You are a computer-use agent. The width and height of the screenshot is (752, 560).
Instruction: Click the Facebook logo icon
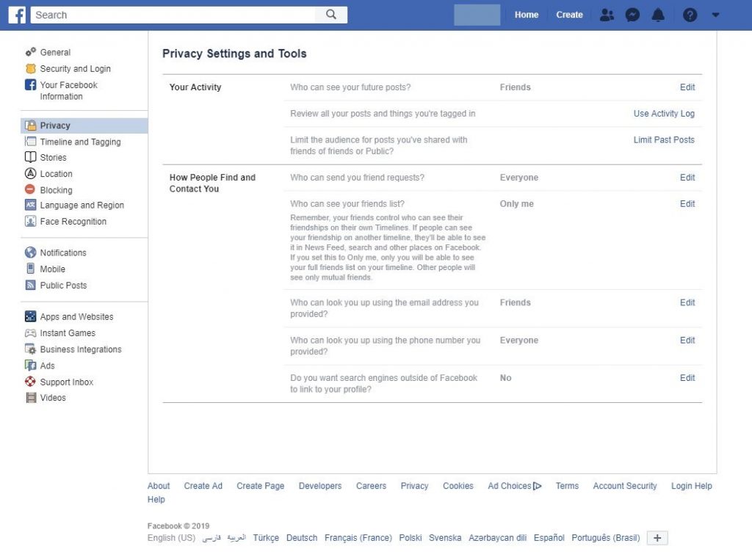[x=17, y=15]
